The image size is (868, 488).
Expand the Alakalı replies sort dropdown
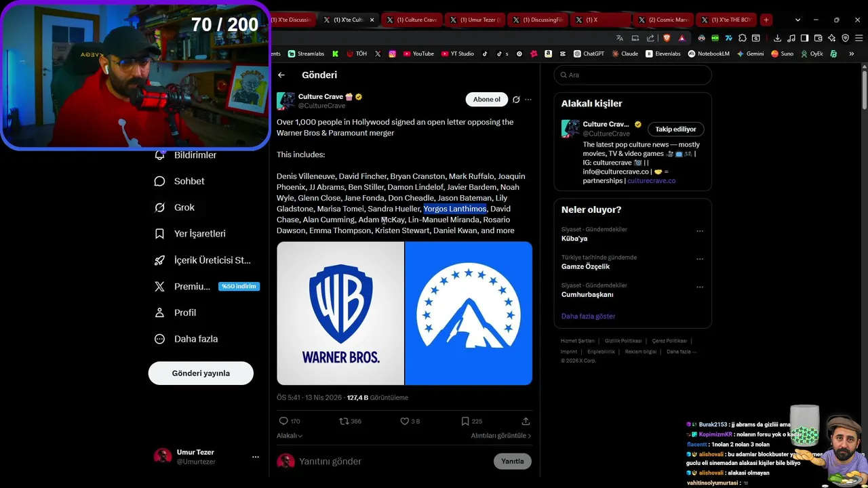coord(290,436)
